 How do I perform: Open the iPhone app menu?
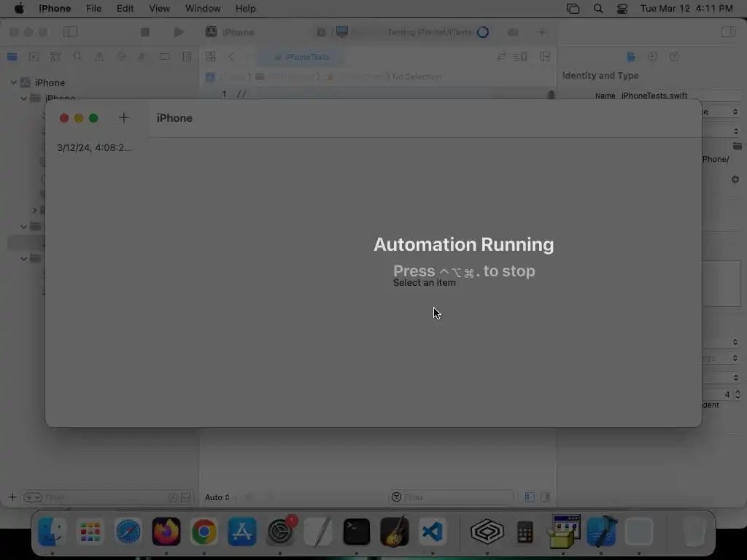point(55,8)
